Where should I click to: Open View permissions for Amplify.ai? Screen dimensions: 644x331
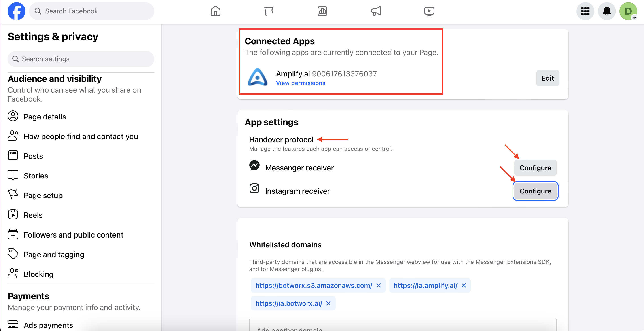point(301,83)
